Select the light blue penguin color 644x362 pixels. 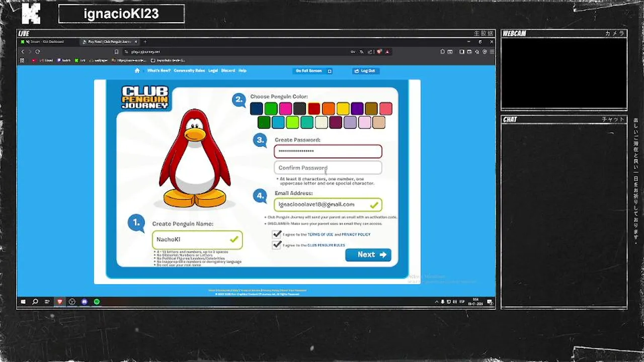pyautogui.click(x=278, y=122)
